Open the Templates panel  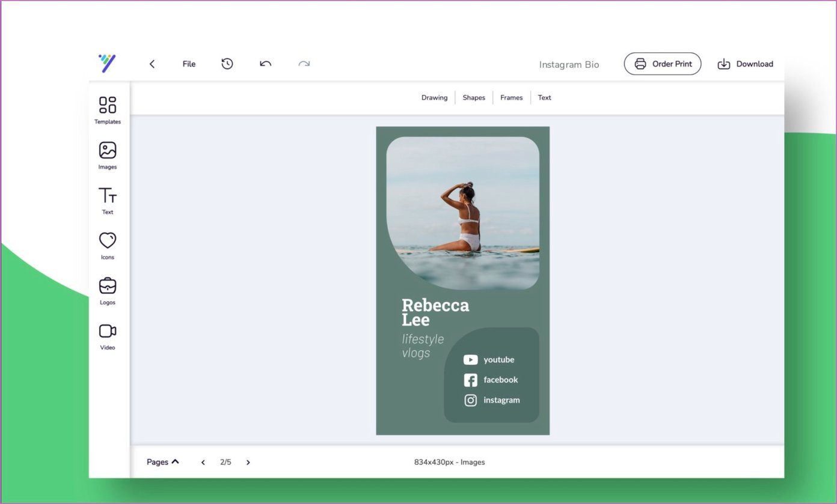pos(108,111)
